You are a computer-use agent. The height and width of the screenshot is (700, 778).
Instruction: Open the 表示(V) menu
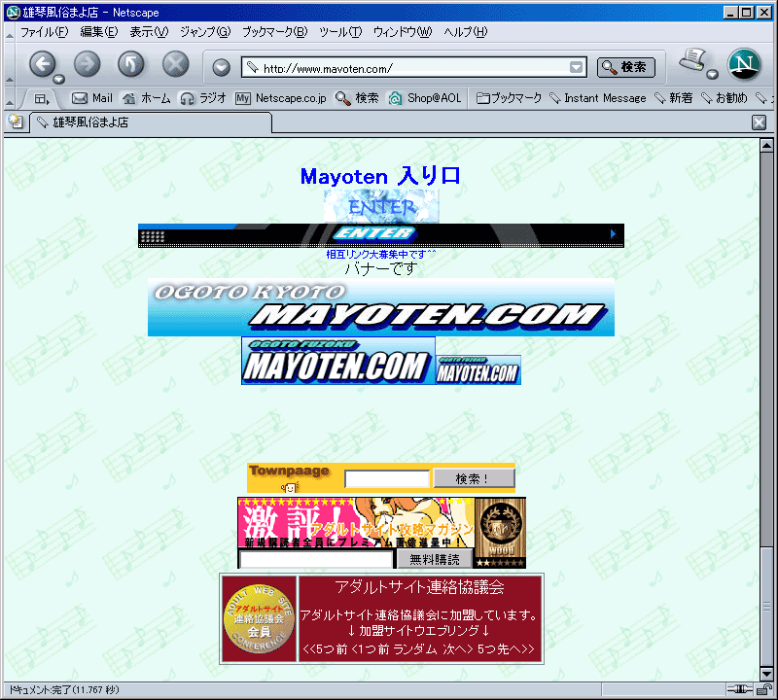click(x=149, y=32)
